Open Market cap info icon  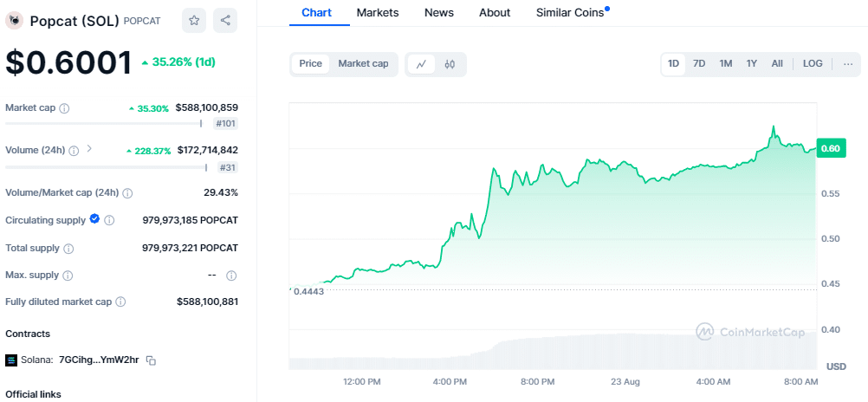pos(64,108)
